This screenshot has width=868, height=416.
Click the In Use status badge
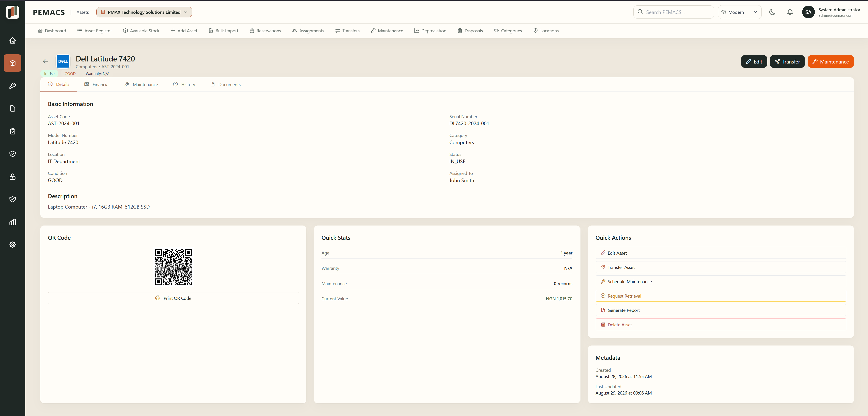[x=49, y=74]
